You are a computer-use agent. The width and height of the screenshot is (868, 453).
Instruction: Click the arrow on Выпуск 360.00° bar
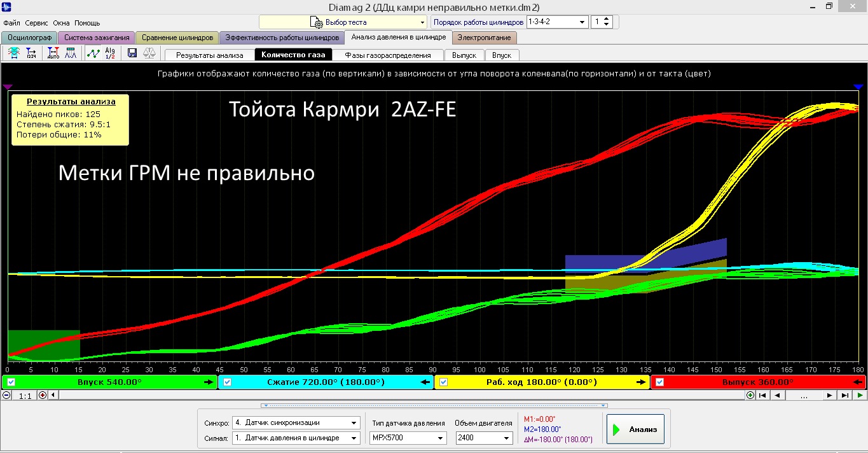click(x=858, y=382)
